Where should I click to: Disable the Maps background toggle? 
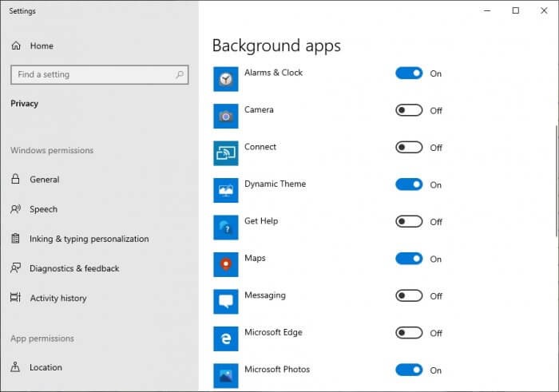409,259
